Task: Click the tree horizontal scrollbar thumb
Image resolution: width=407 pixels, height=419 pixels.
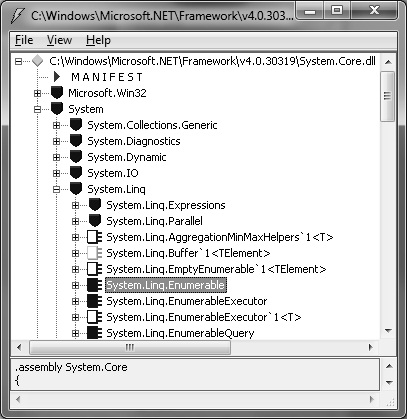Action: (x=130, y=348)
